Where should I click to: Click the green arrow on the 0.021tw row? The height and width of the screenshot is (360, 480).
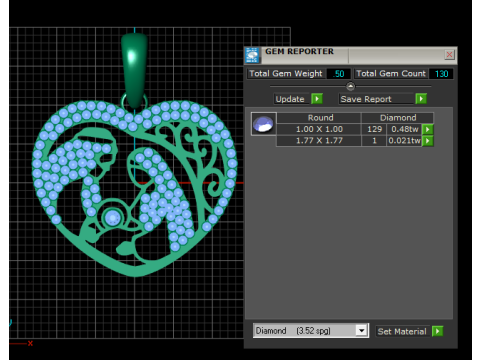pyautogui.click(x=428, y=141)
